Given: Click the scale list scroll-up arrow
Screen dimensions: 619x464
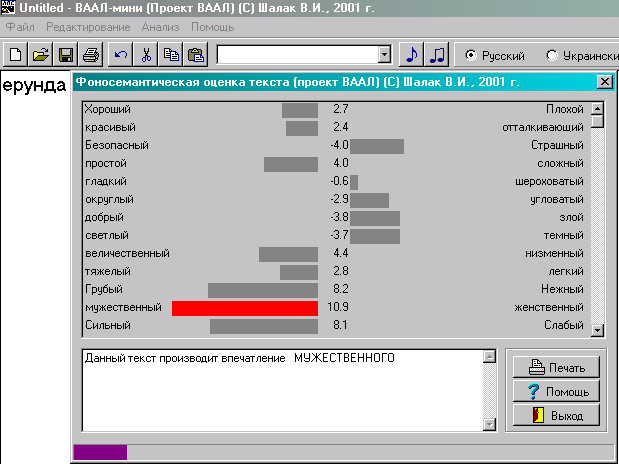Looking at the screenshot, I should click(x=598, y=109).
